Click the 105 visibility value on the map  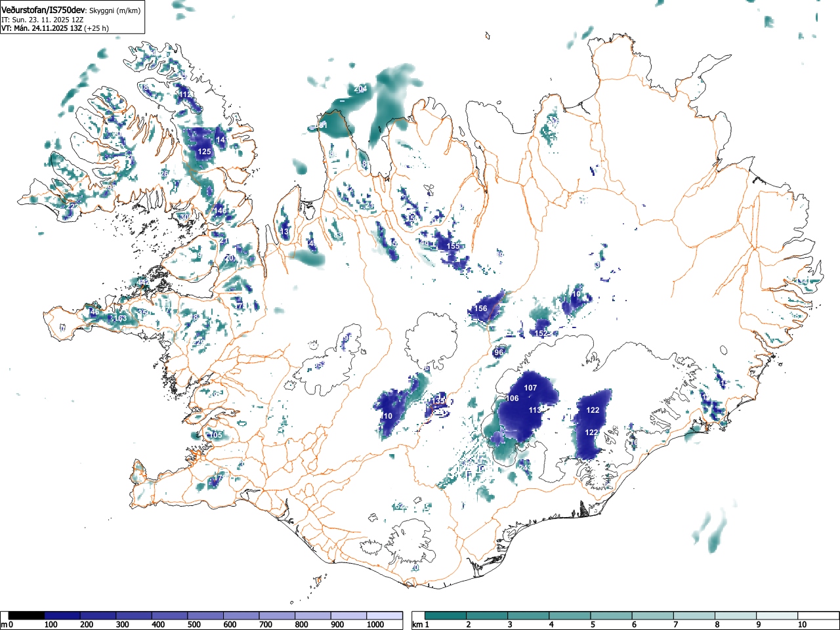[216, 435]
